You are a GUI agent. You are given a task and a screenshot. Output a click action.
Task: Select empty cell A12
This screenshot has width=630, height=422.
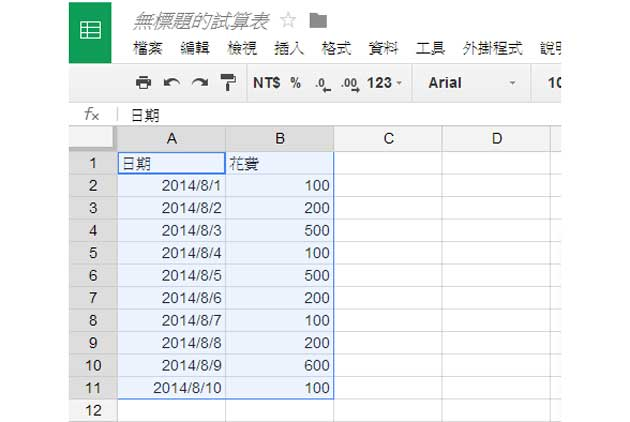pyautogui.click(x=172, y=411)
